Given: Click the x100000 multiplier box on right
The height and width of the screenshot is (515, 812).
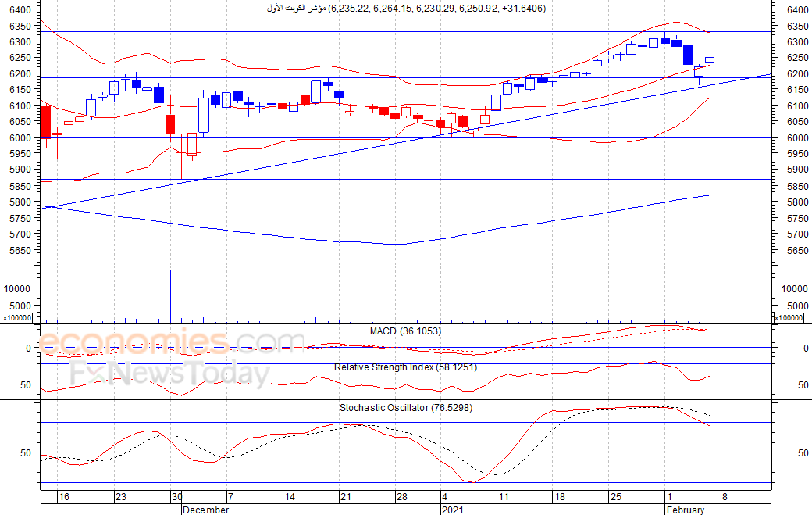Looking at the screenshot, I should 789,317.
